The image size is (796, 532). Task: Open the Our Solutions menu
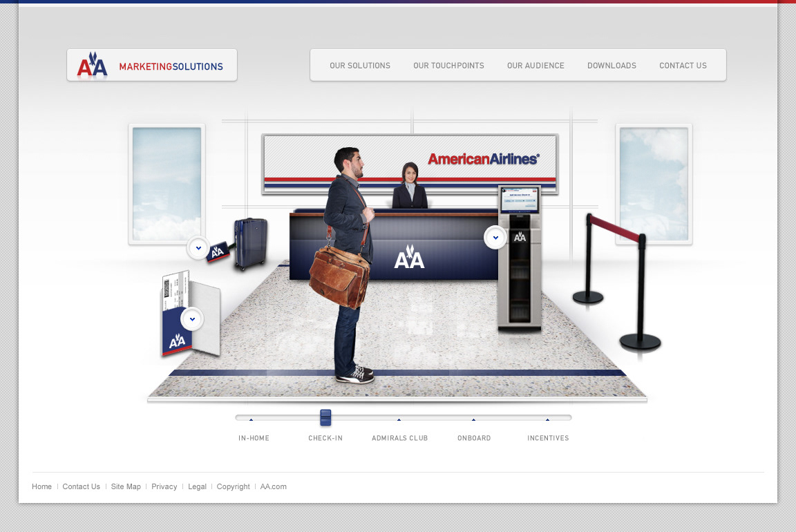coord(360,66)
